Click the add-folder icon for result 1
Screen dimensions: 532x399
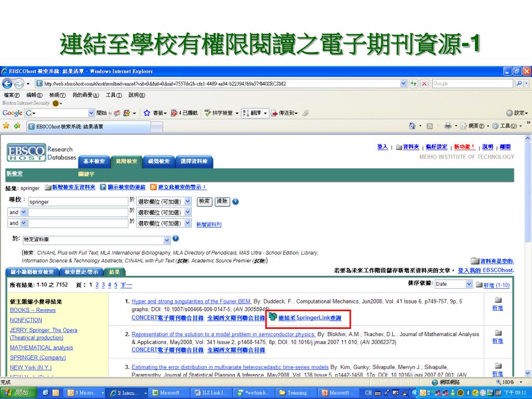(x=498, y=300)
